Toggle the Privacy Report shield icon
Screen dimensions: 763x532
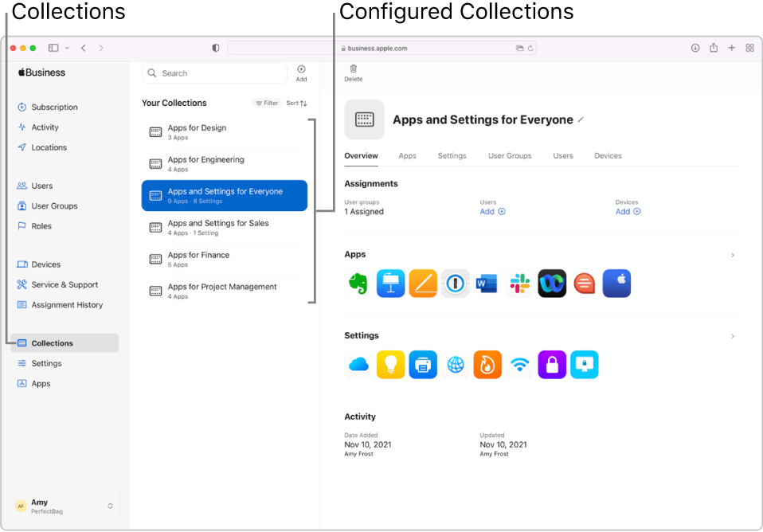[x=215, y=48]
